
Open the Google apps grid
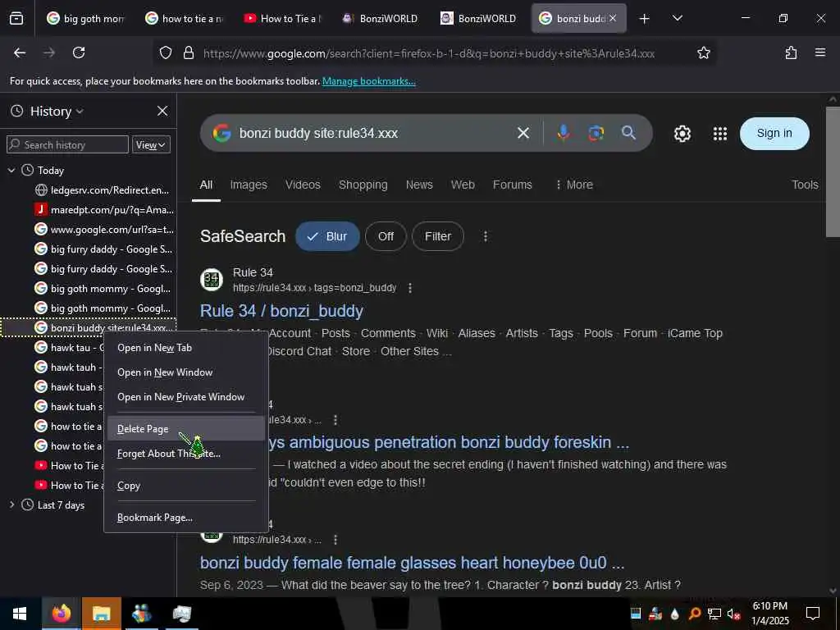(x=720, y=134)
